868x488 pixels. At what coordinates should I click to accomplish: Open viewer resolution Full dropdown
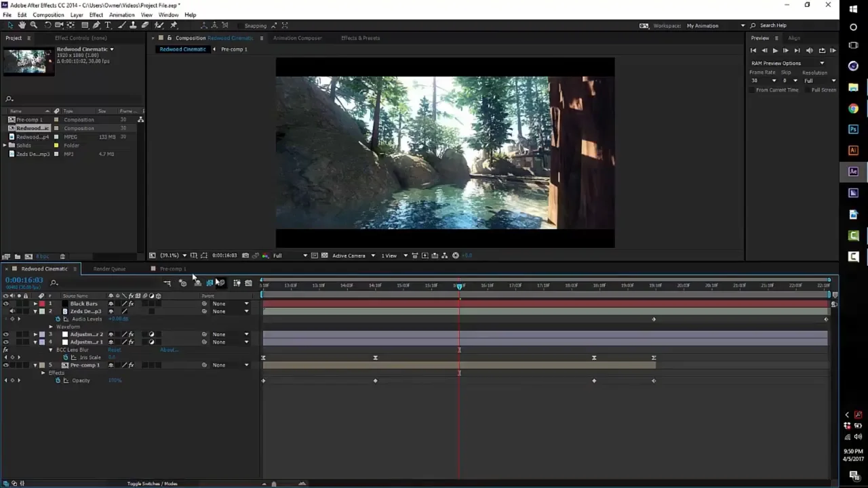click(290, 256)
